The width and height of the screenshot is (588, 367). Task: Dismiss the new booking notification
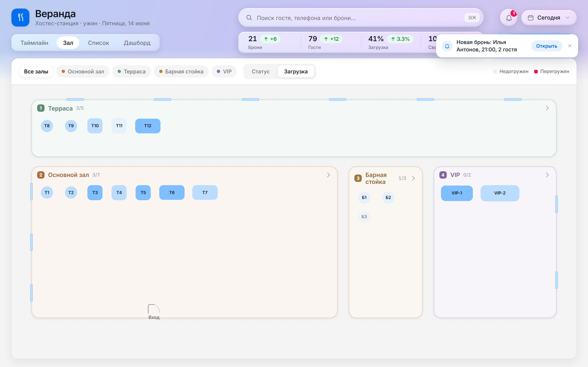click(x=570, y=46)
